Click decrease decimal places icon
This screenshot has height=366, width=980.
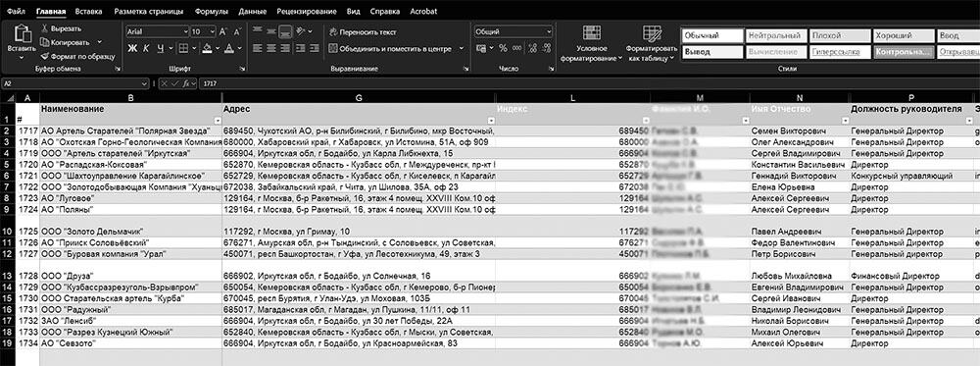point(546,48)
